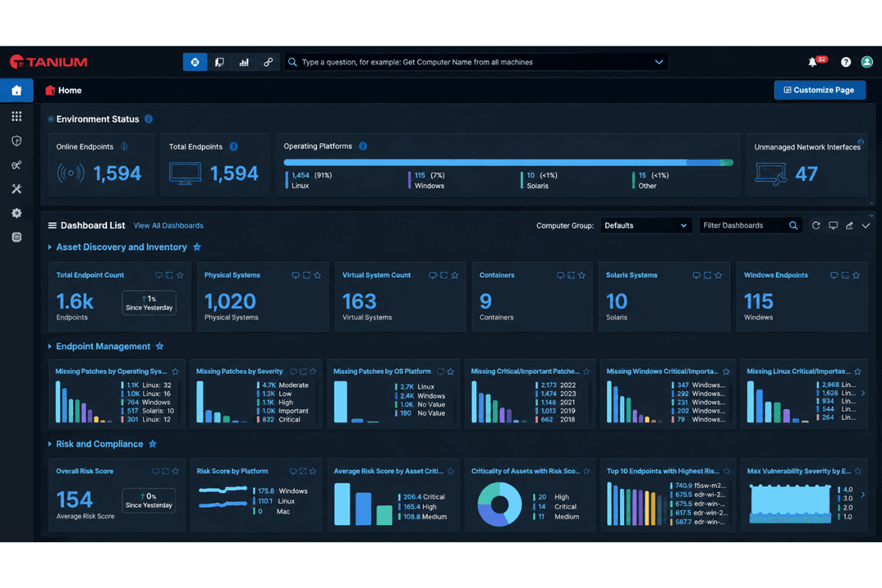Image resolution: width=882 pixels, height=588 pixels.
Task: Click the Linux color marker in Operating Platforms
Action: click(x=287, y=180)
